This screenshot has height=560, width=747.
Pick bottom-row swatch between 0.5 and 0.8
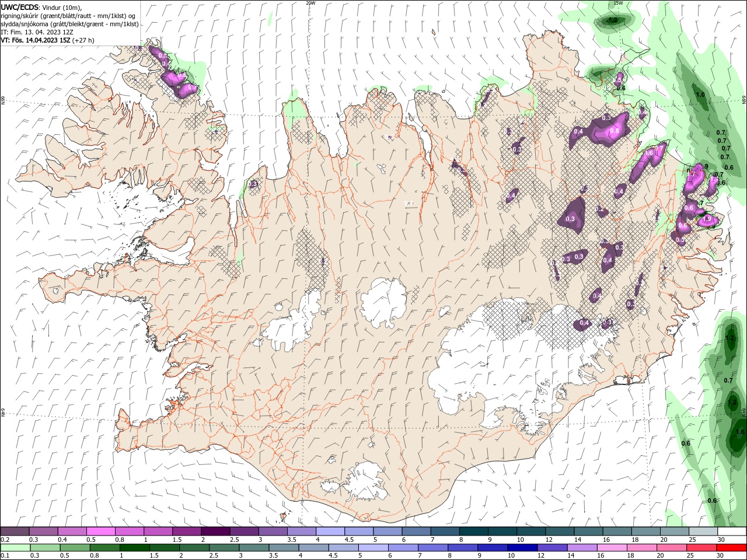point(75,547)
